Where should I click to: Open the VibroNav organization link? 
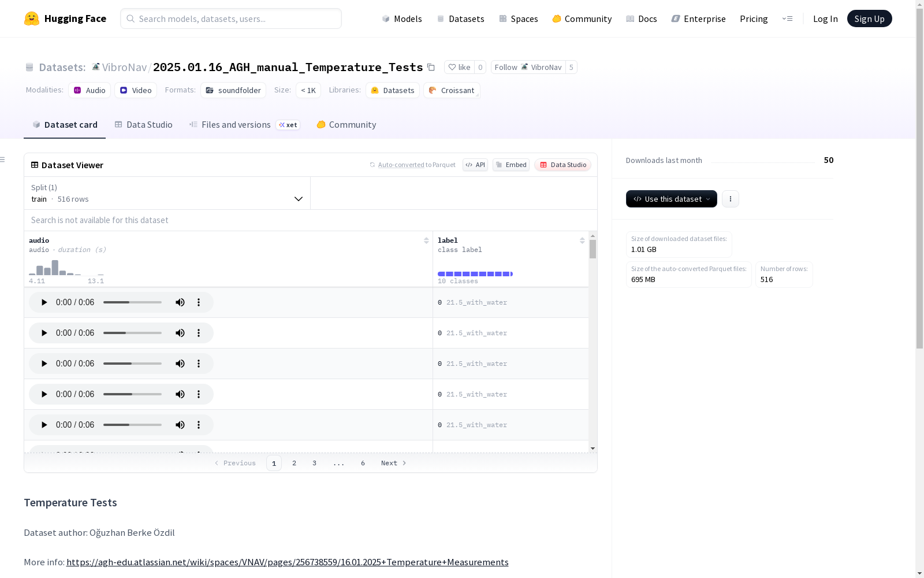tap(124, 67)
